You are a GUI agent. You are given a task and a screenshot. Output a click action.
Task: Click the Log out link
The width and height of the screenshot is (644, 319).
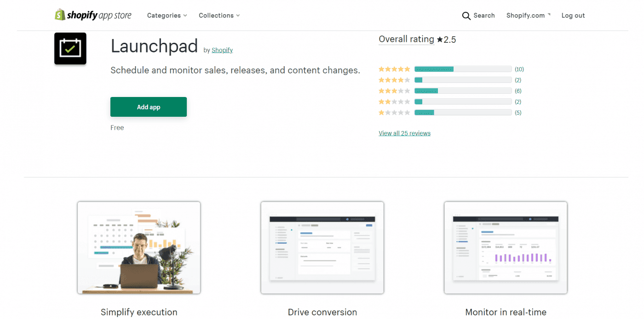[573, 16]
